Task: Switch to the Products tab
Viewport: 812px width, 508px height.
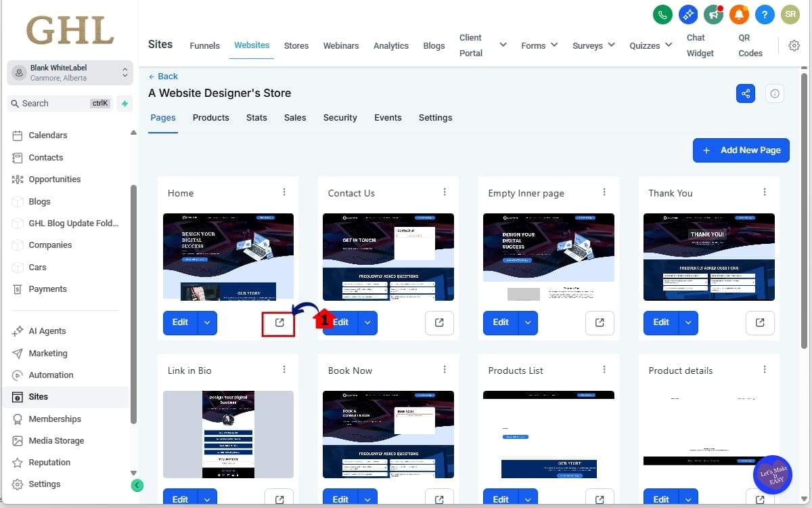Action: tap(210, 117)
